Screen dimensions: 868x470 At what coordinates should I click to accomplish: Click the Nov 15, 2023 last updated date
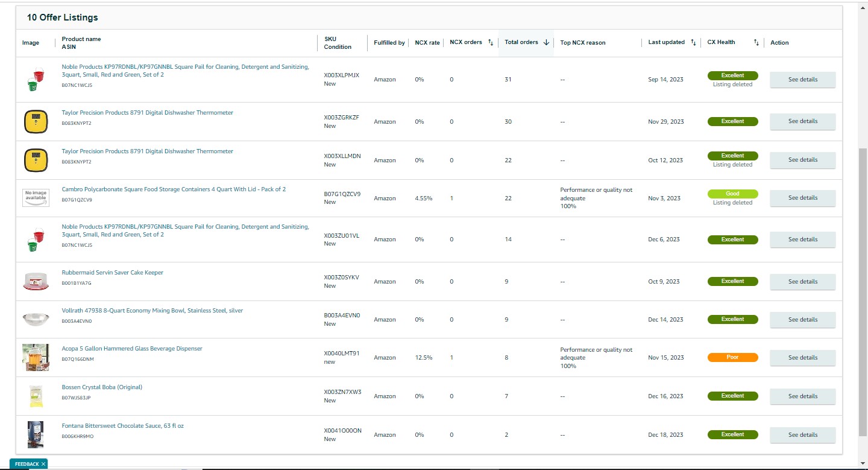[666, 358]
